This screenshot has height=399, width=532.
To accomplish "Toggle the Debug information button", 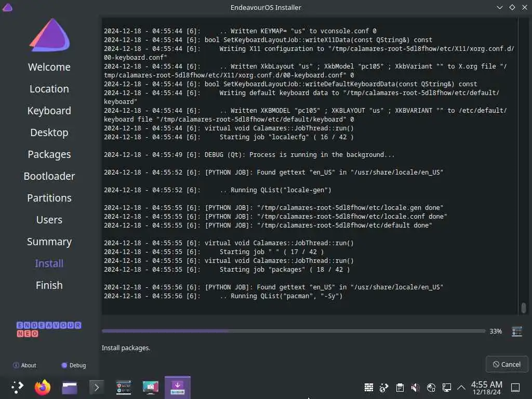I will click(74, 365).
